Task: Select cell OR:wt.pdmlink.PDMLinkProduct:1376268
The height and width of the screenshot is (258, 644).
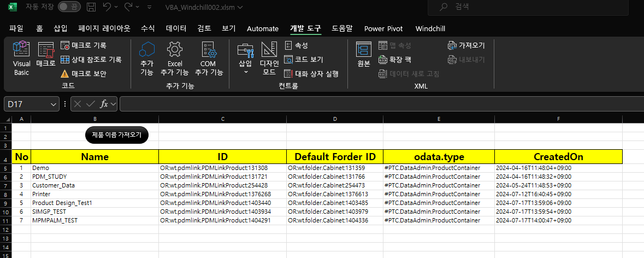Action: (223, 194)
